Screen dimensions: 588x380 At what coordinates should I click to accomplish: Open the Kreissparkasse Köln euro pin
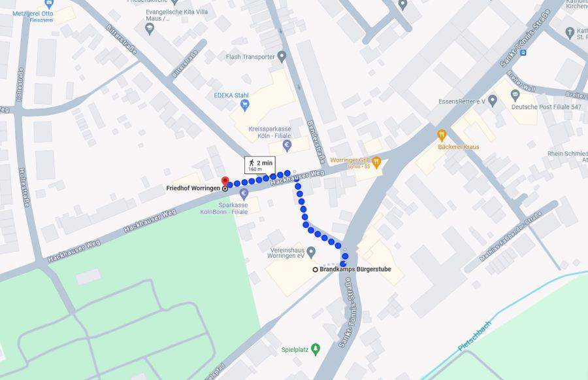click(x=287, y=146)
